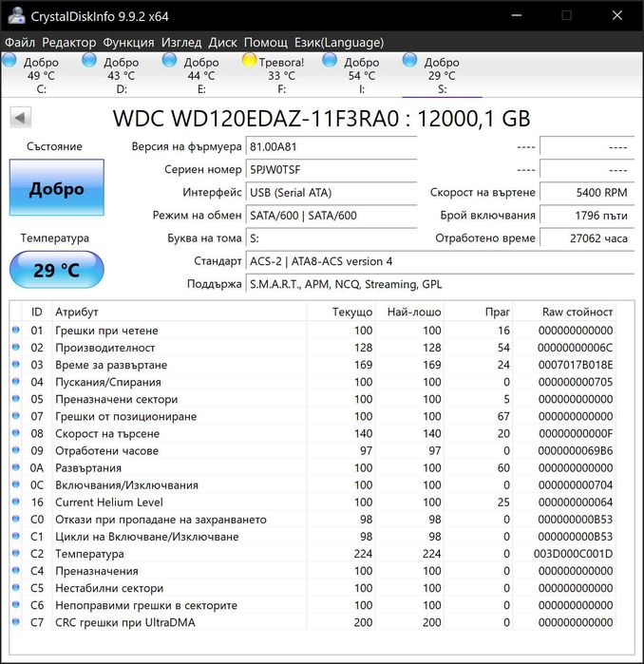Viewport: 644px width, 664px height.
Task: Switch to the Тревога! F: drive tab
Action: (281, 75)
